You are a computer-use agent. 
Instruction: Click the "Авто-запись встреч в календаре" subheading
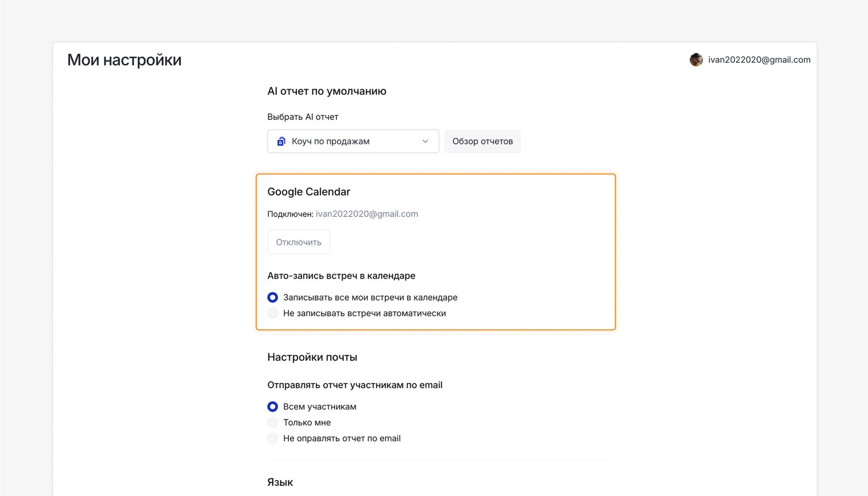(341, 276)
